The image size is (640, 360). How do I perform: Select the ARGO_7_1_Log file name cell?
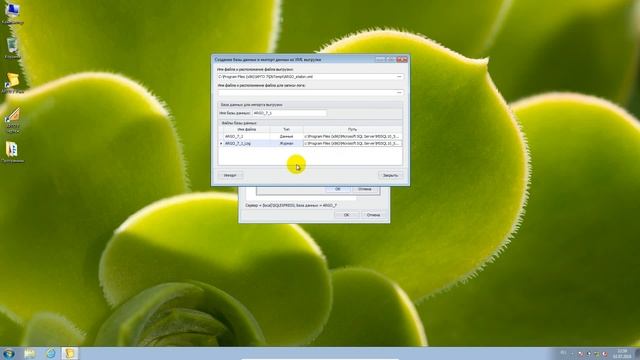pyautogui.click(x=247, y=144)
